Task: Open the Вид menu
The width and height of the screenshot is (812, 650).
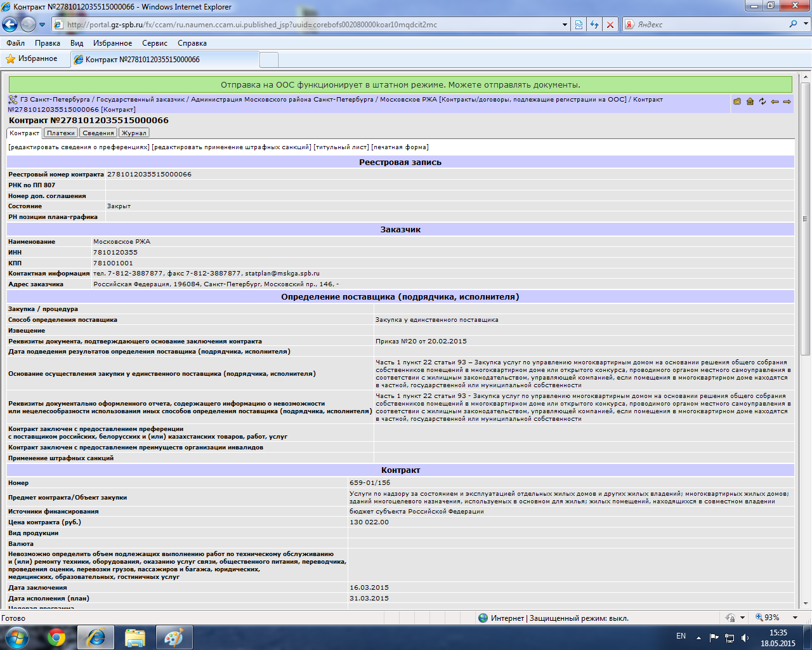Action: (77, 43)
